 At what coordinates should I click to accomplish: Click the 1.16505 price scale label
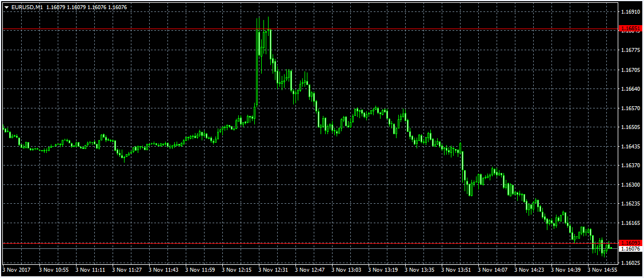(632, 127)
